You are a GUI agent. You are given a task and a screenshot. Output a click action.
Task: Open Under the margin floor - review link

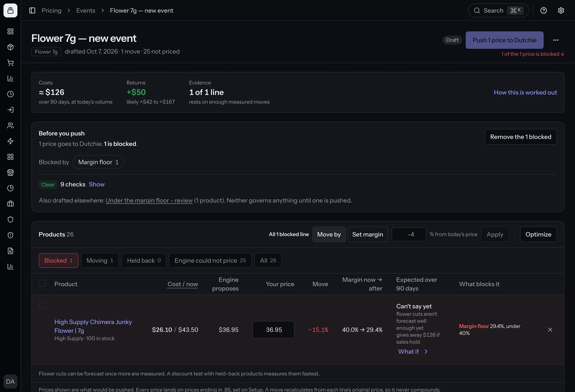click(x=149, y=201)
